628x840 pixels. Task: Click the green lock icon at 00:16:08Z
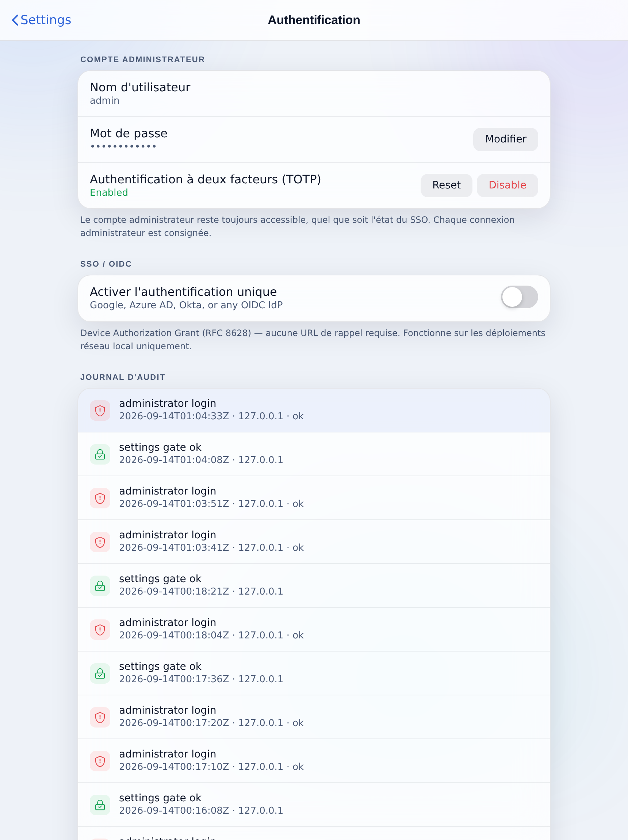coord(100,805)
